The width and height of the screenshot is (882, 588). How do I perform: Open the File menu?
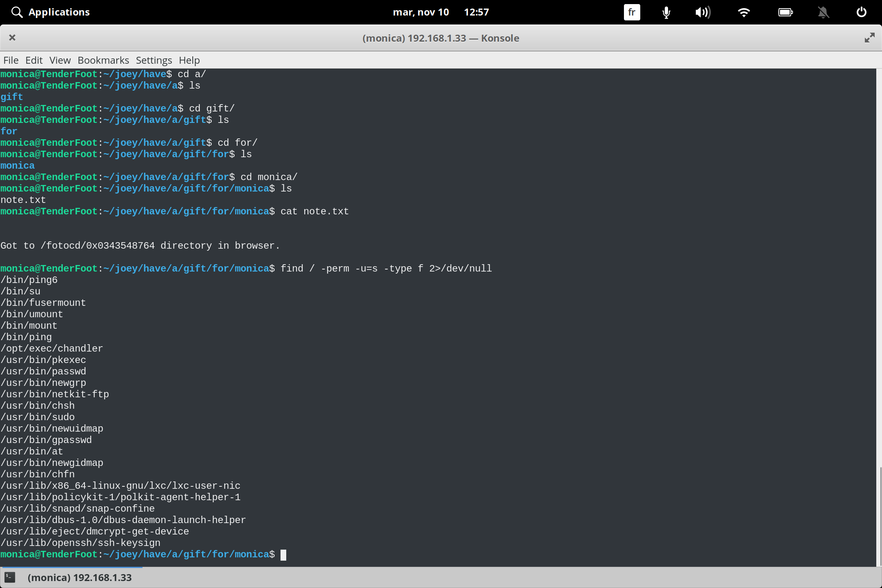11,60
